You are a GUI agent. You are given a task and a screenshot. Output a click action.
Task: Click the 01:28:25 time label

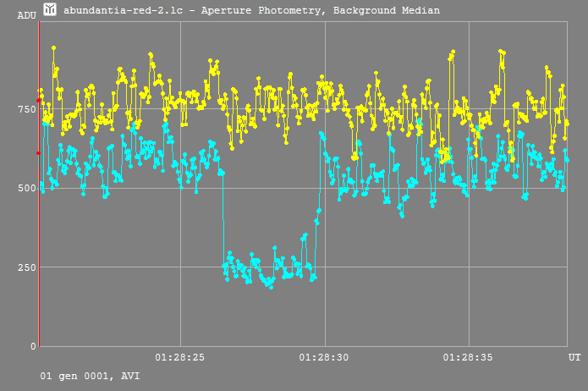180,357
